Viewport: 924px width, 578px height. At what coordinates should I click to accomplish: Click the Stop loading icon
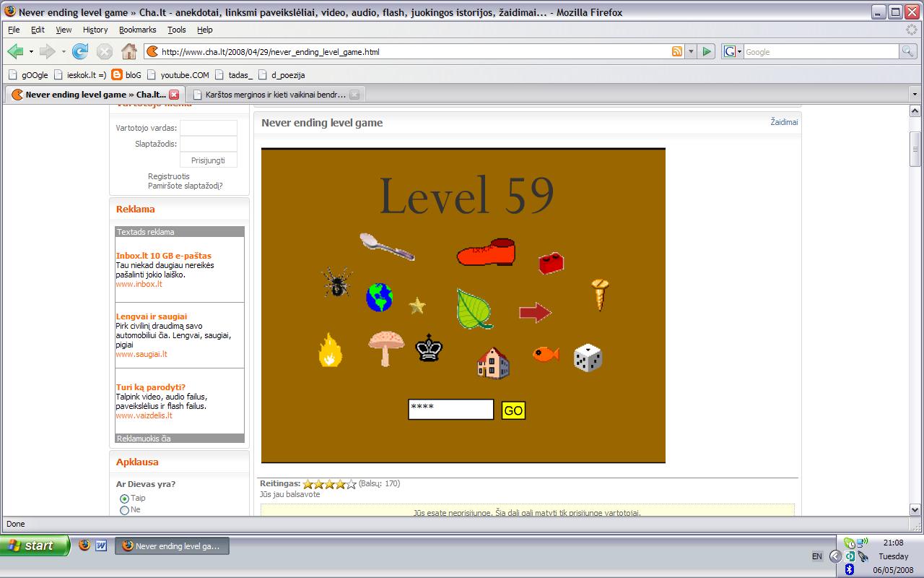point(105,51)
